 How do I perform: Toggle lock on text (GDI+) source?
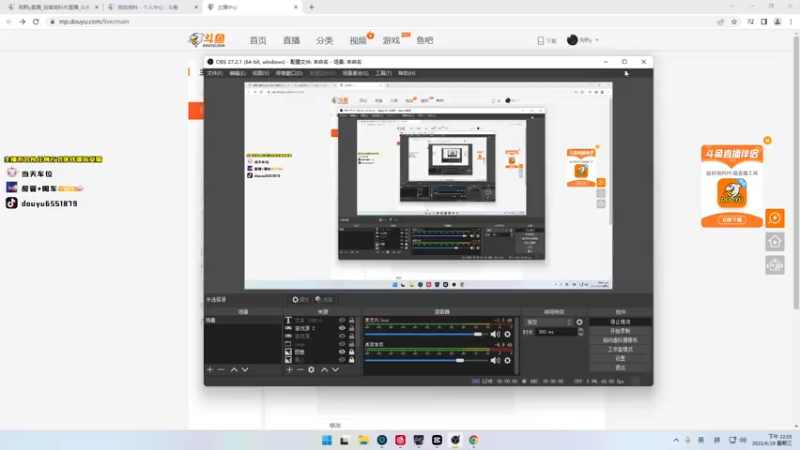(x=352, y=320)
